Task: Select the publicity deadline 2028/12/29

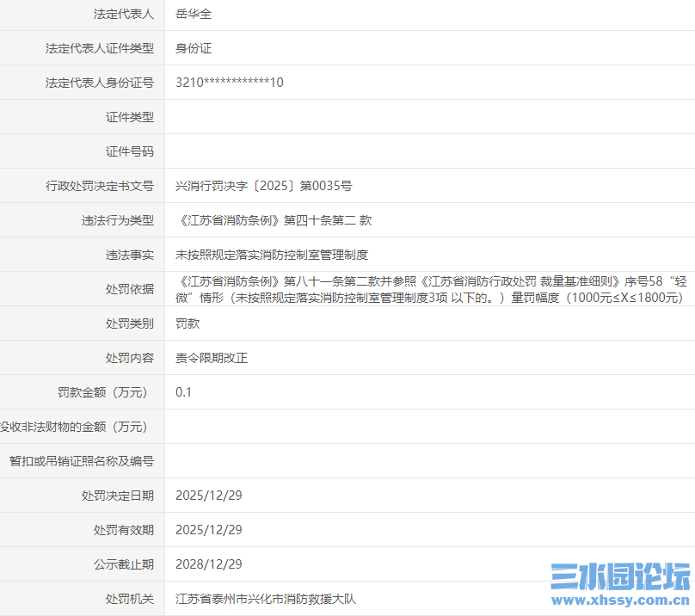Action: coord(211,564)
